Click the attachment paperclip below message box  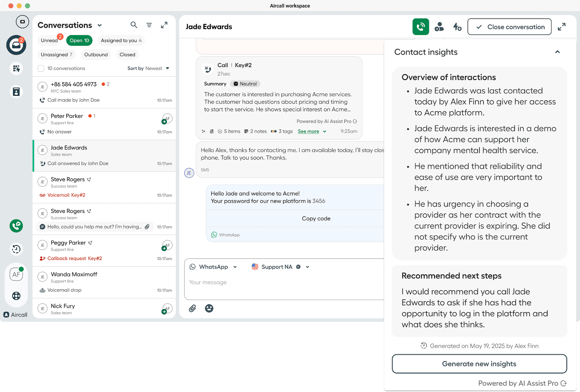[192, 308]
